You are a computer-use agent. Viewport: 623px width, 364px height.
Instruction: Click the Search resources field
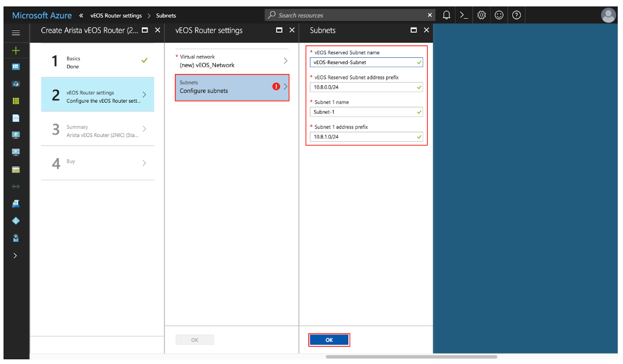pos(350,15)
